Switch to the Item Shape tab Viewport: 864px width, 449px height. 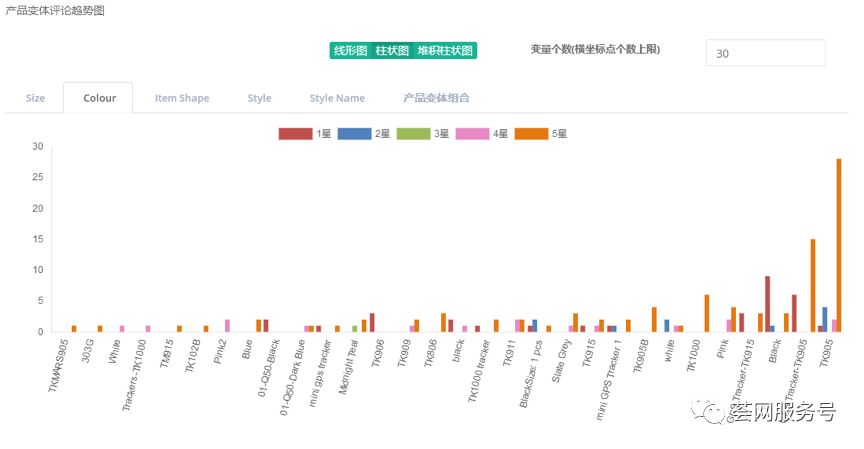coord(182,98)
